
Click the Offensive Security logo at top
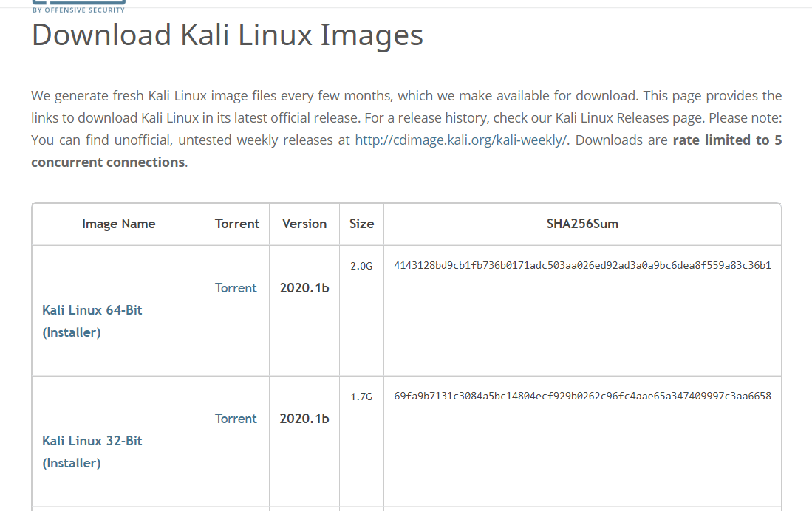point(78,7)
